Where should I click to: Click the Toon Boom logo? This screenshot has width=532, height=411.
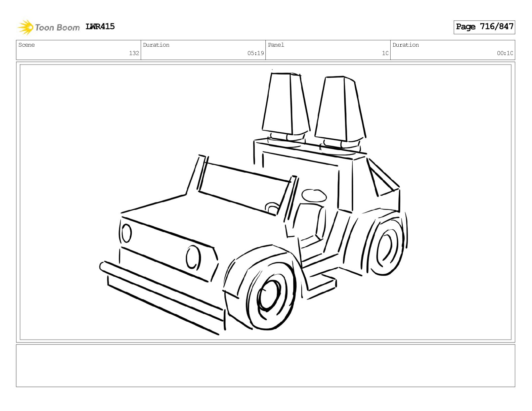click(x=48, y=27)
